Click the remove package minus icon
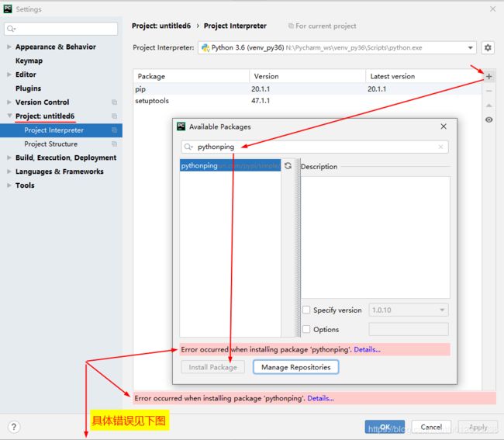The width and height of the screenshot is (504, 440). [489, 91]
